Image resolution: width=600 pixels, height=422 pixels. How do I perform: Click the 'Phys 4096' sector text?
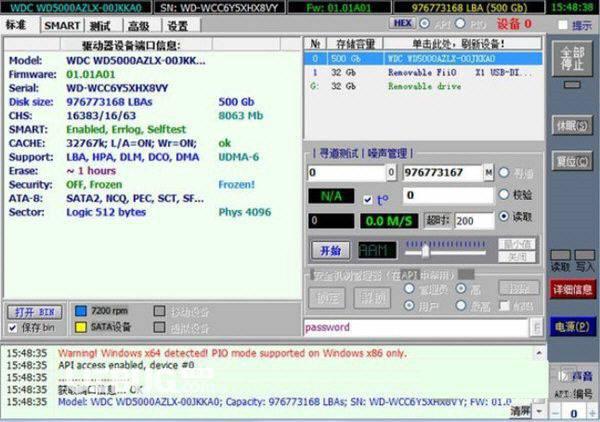tap(245, 212)
